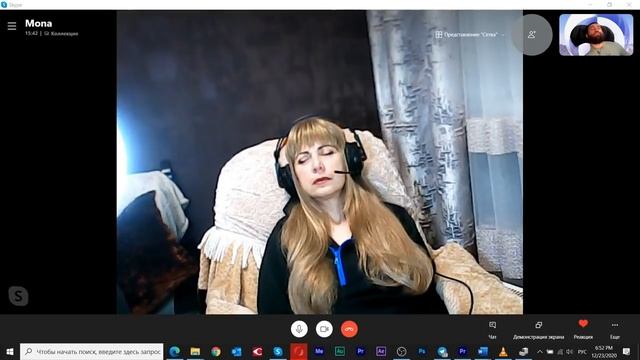
Task: Open Microsoft Word from the taskbar
Action: click(x=483, y=351)
